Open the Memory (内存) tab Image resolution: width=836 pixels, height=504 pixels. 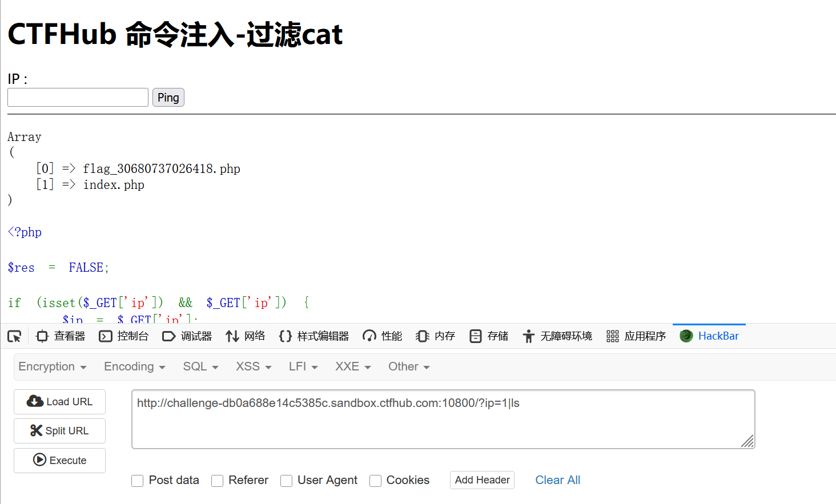[x=436, y=336]
